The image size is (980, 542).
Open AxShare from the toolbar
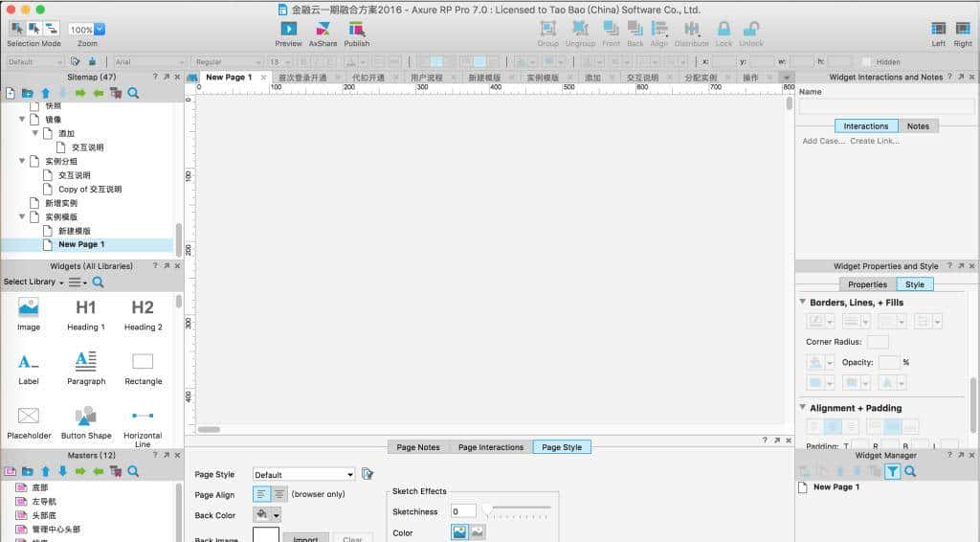click(323, 29)
